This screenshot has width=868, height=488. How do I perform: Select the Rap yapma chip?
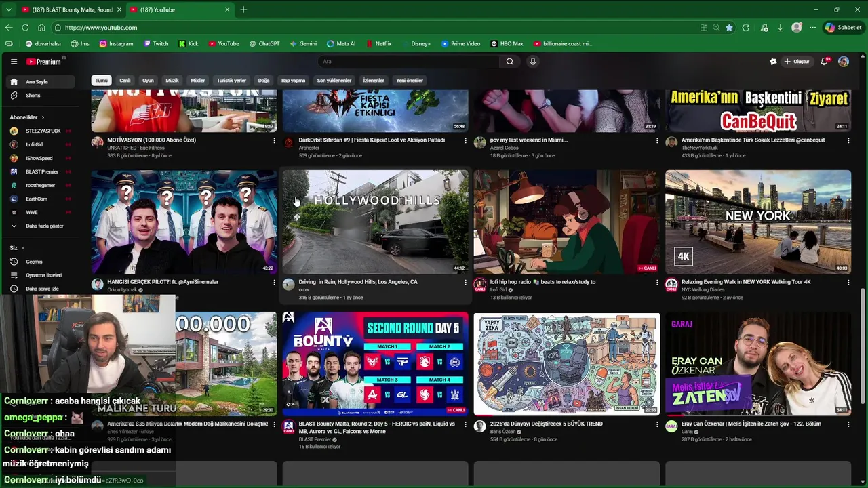click(x=293, y=81)
